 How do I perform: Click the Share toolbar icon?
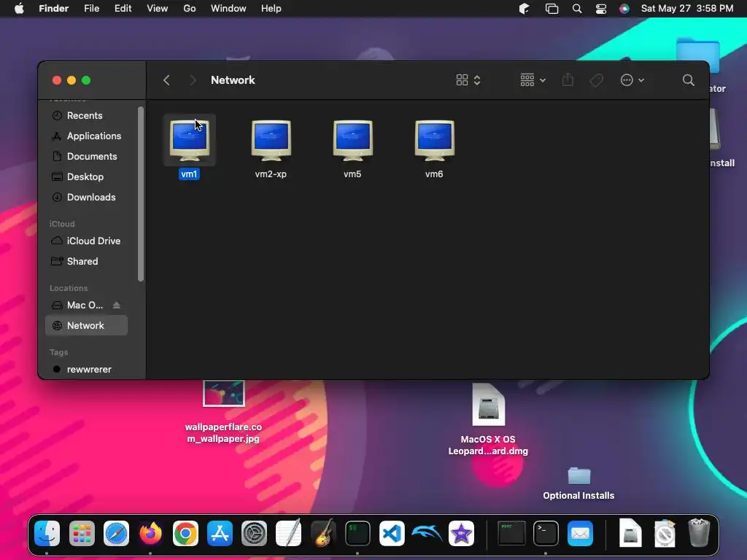(x=568, y=80)
